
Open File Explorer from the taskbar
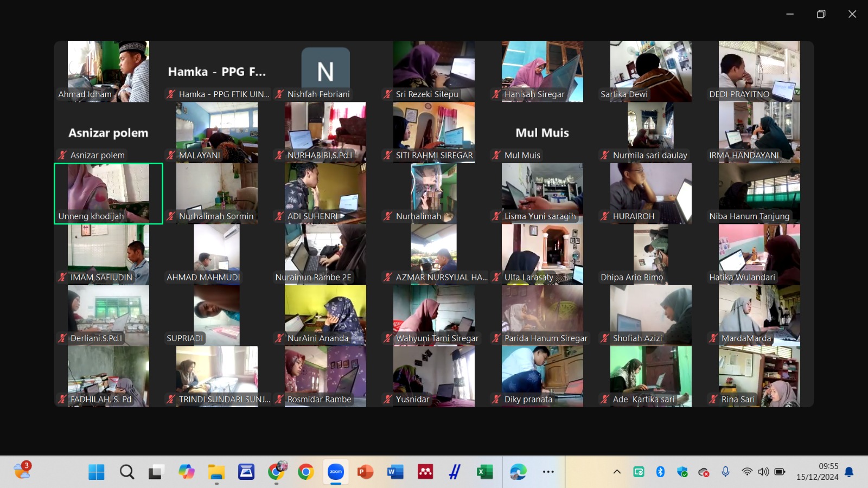pos(216,472)
